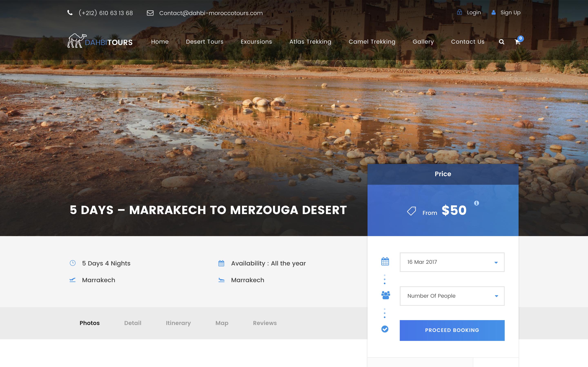The height and width of the screenshot is (367, 588).
Task: Click the booking calendar icon
Action: pyautogui.click(x=385, y=262)
